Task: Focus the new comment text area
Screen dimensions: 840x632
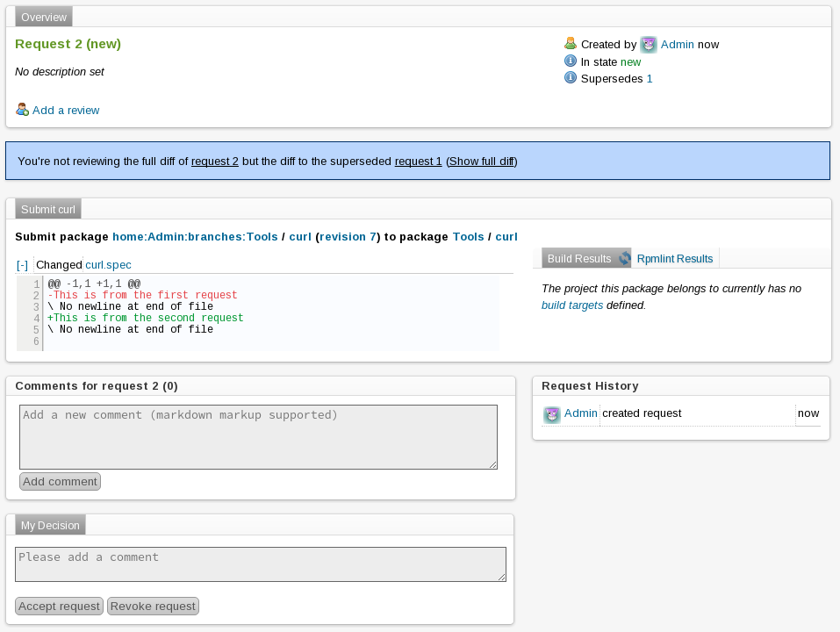Action: click(258, 436)
